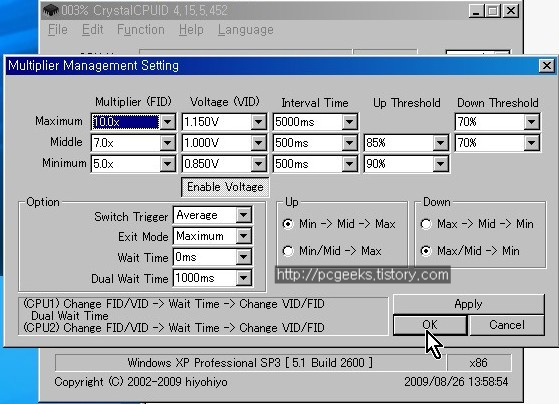Click the Cancel button

tap(507, 325)
